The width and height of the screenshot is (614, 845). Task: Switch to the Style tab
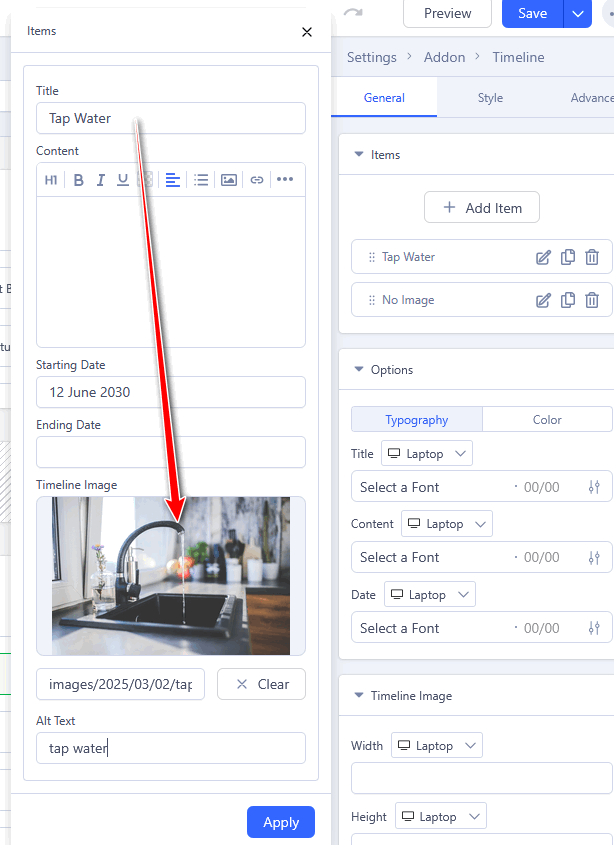click(490, 98)
